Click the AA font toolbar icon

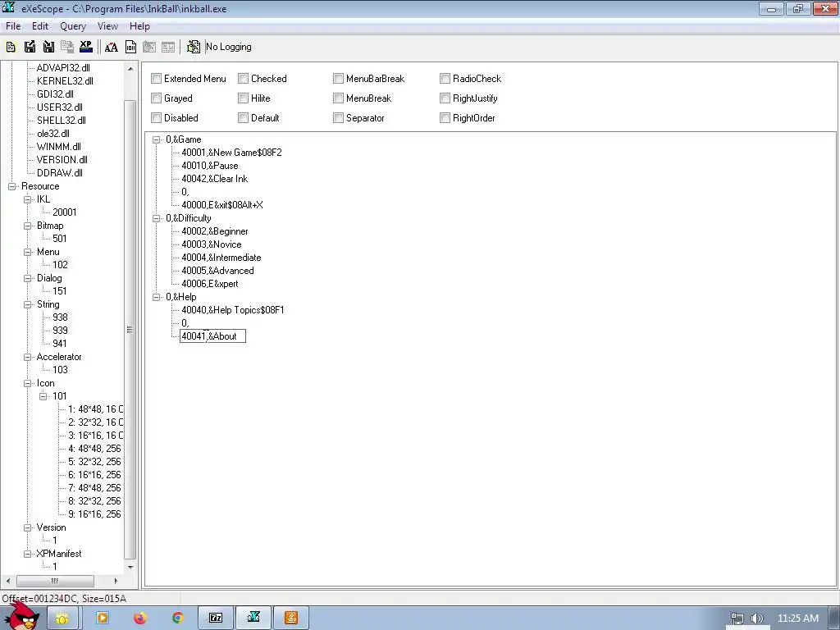pyautogui.click(x=112, y=47)
